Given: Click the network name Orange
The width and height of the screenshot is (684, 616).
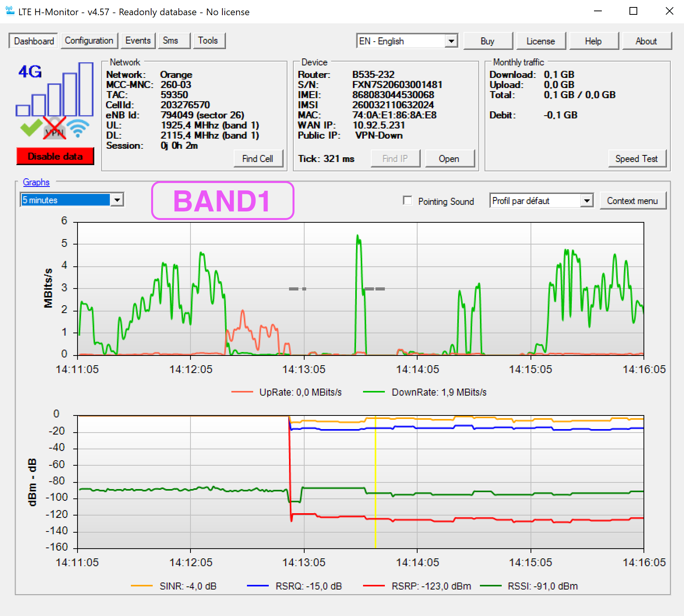Looking at the screenshot, I should pos(176,74).
